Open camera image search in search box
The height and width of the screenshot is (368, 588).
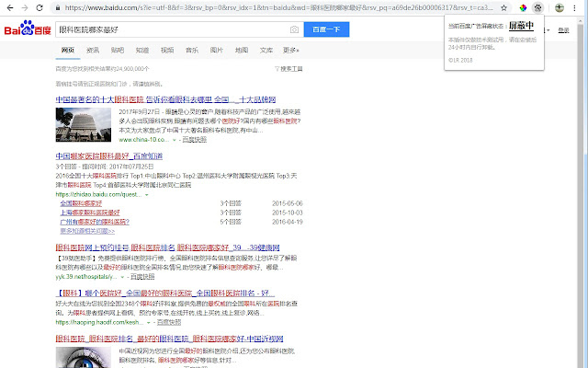294,29
